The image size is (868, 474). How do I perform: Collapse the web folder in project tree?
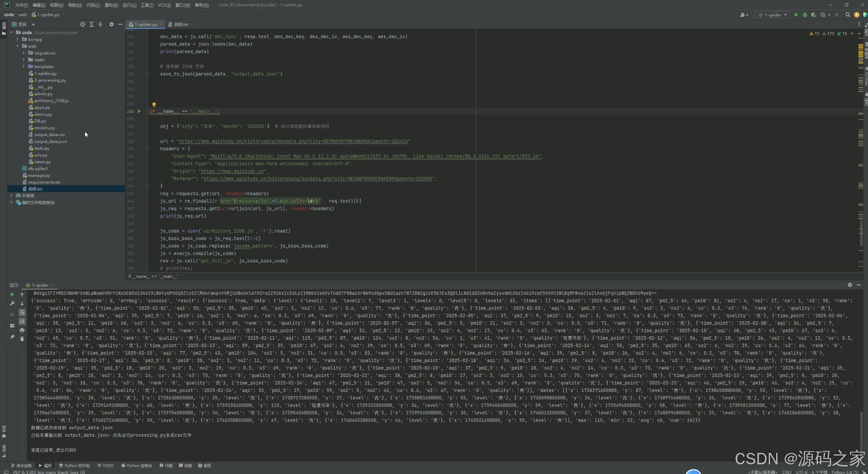[x=18, y=46]
